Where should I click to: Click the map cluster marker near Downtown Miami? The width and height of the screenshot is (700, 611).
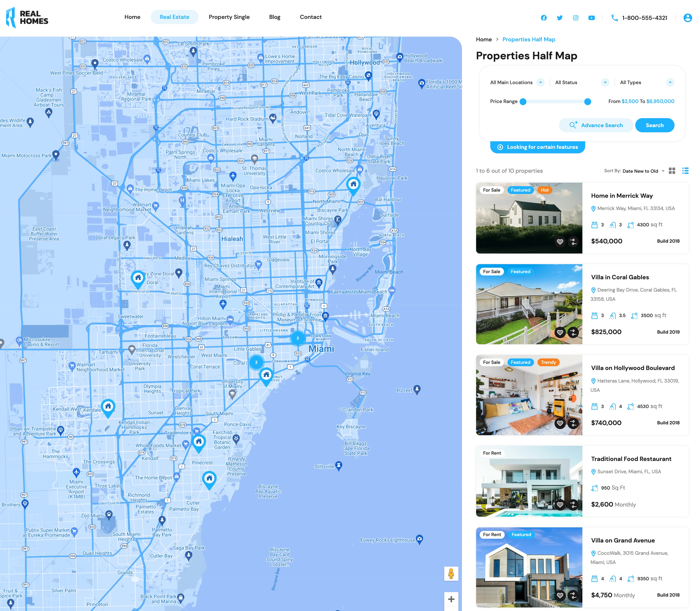pos(298,338)
